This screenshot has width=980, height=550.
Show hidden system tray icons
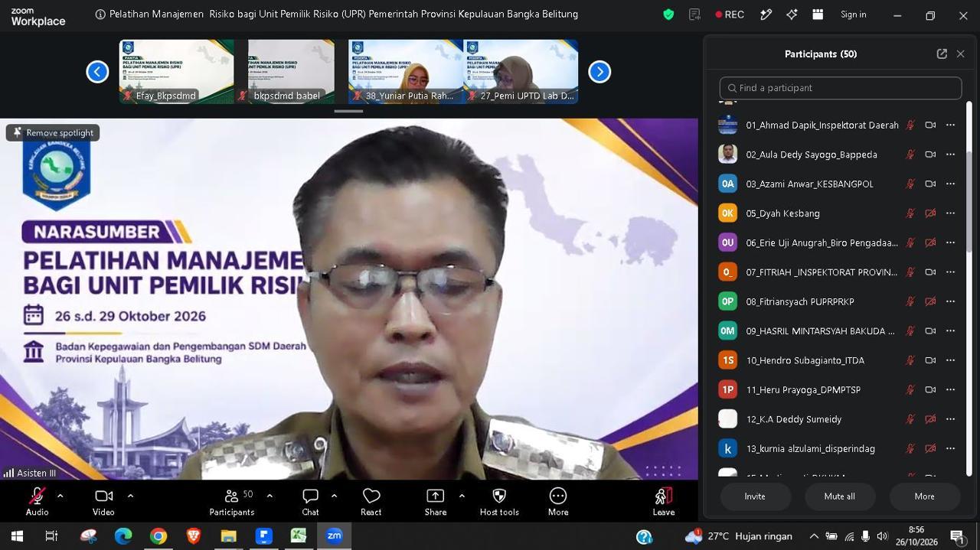[814, 536]
